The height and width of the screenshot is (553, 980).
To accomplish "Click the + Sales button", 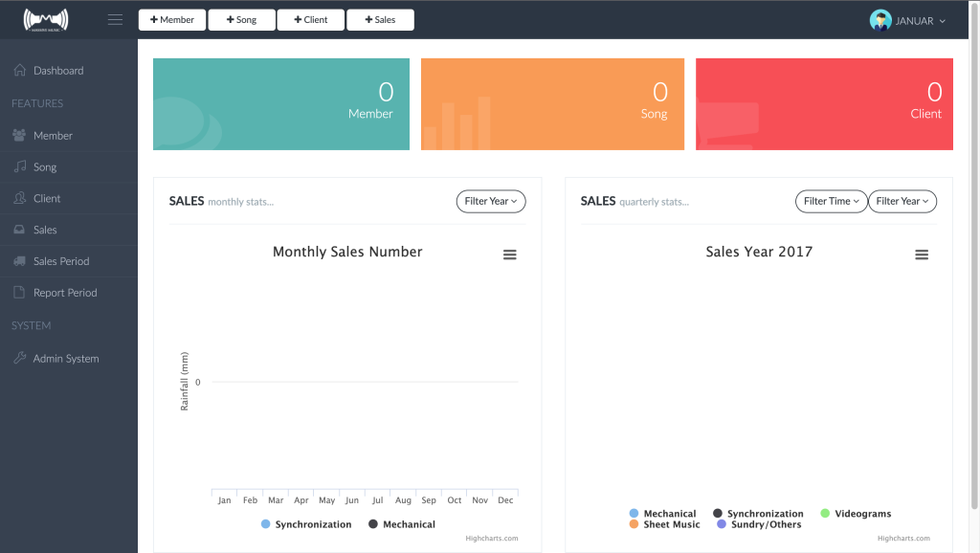I will click(x=380, y=20).
